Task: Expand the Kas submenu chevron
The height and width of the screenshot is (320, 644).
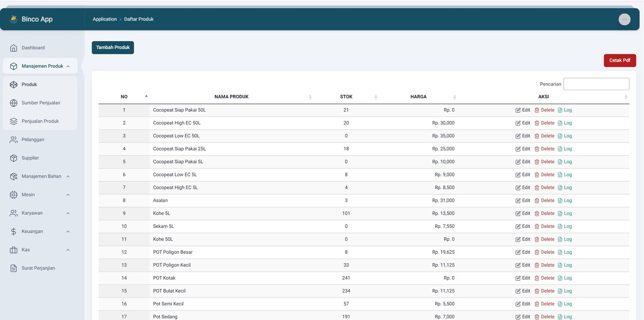Action: click(68, 250)
